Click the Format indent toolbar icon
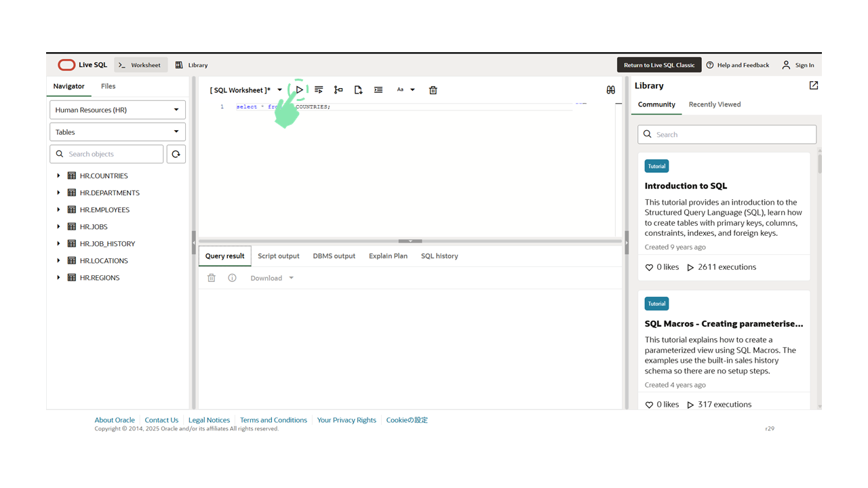Viewport: 868px width, 488px height. tap(378, 89)
